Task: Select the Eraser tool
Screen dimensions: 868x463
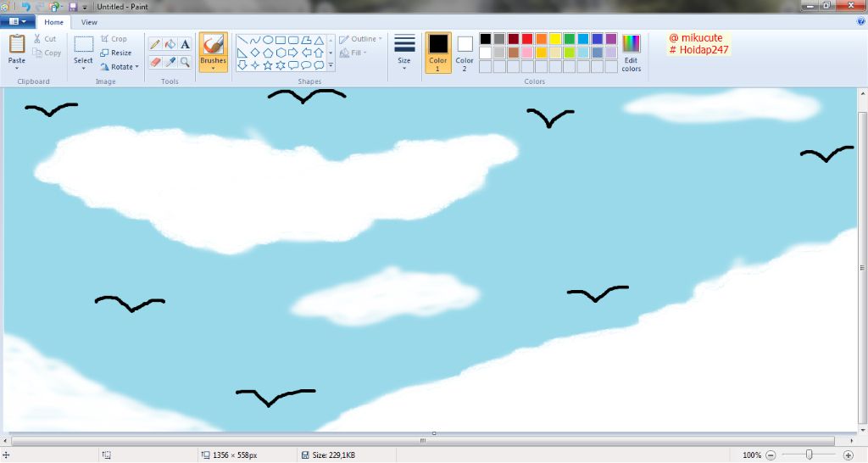Action: click(155, 62)
